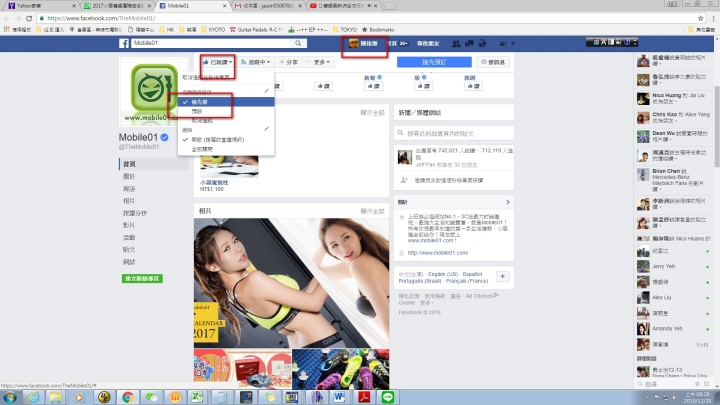Switch to the Yahoo browser tab

(x=39, y=6)
